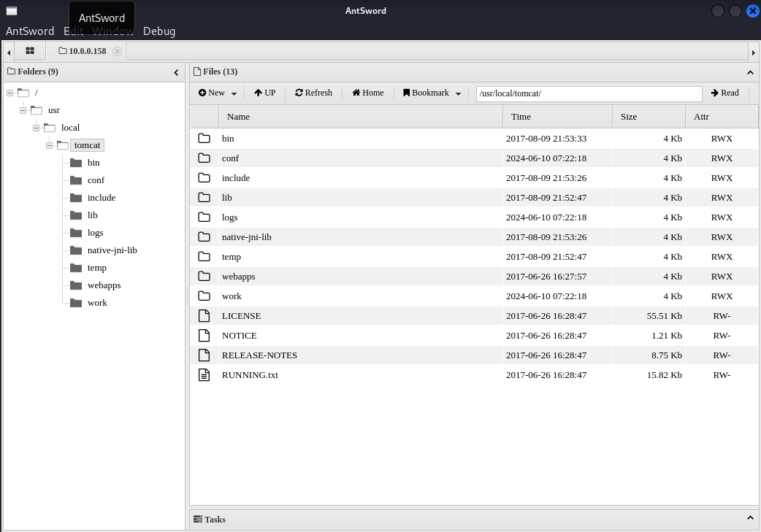Click the logs folder icon in file list
Image resolution: width=761 pixels, height=532 pixels.
(x=204, y=217)
